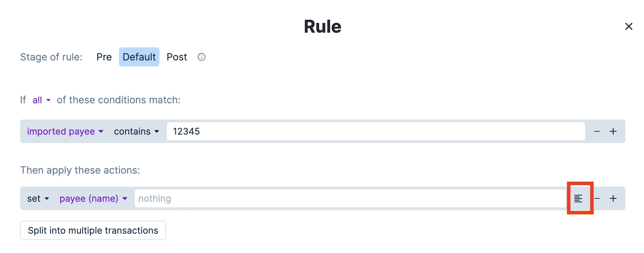Add another condition with the plus icon
Image resolution: width=644 pixels, height=253 pixels.
point(613,131)
